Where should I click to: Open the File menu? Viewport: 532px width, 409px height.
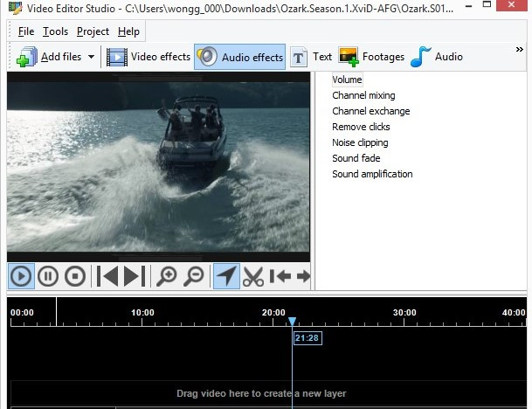pos(26,31)
